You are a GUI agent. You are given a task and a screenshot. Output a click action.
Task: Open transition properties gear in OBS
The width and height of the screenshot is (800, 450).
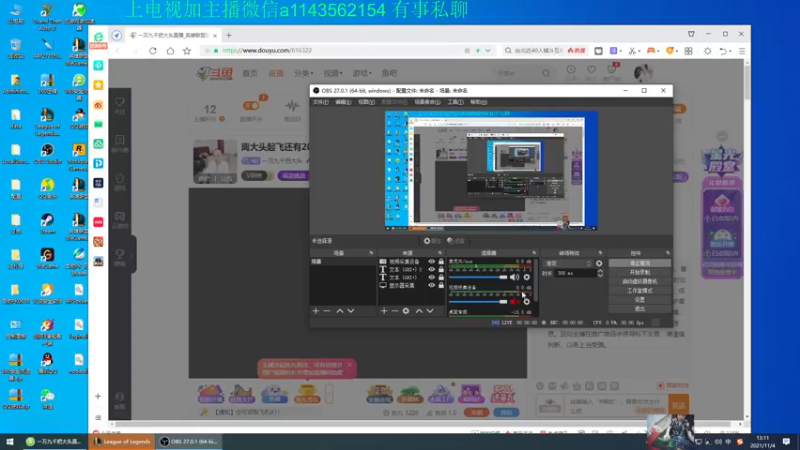[599, 263]
